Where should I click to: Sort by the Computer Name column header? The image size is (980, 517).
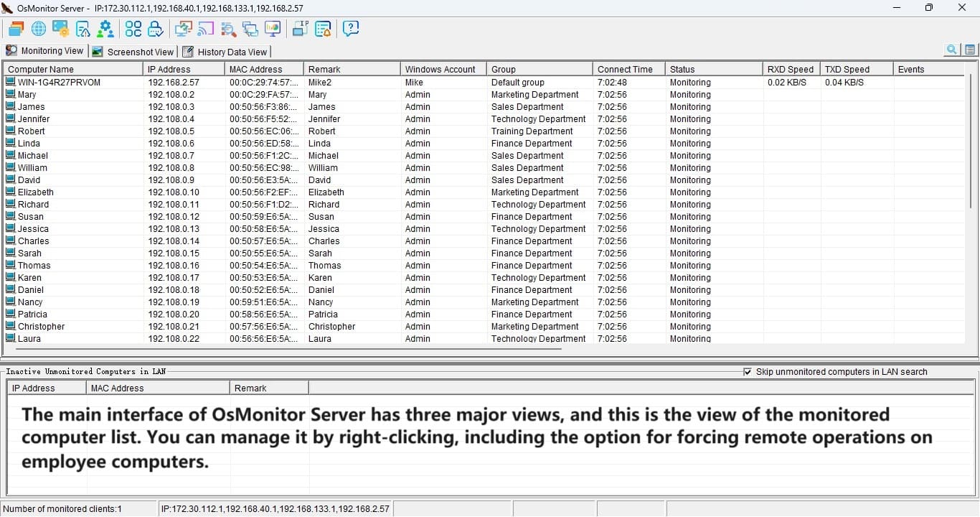click(74, 69)
